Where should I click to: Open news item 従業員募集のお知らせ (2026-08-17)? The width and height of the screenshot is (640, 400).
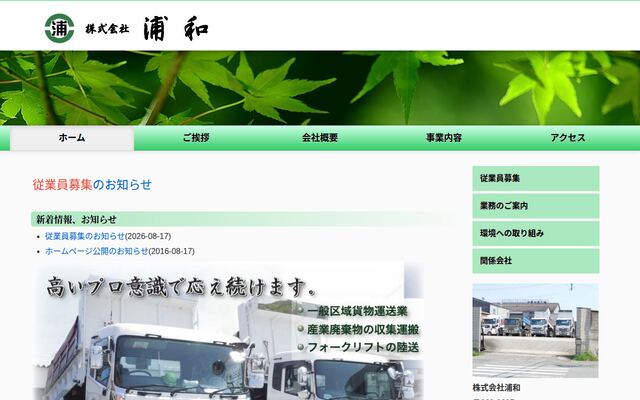[x=85, y=236]
